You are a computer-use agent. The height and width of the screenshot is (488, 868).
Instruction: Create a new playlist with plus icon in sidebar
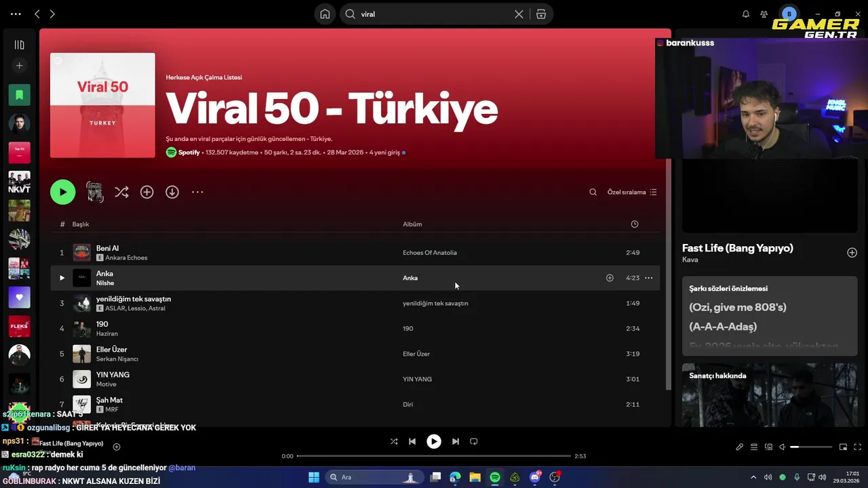pos(19,66)
